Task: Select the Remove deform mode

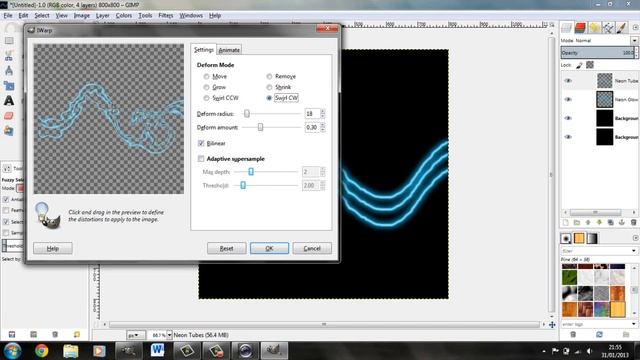Action: click(269, 76)
